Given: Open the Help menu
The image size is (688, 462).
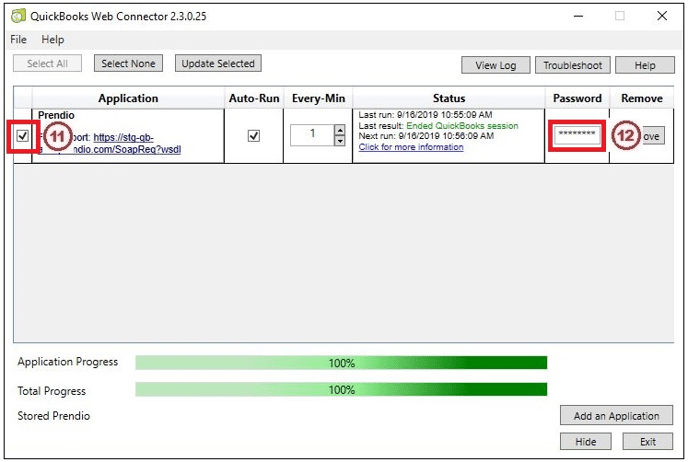Looking at the screenshot, I should point(53,39).
